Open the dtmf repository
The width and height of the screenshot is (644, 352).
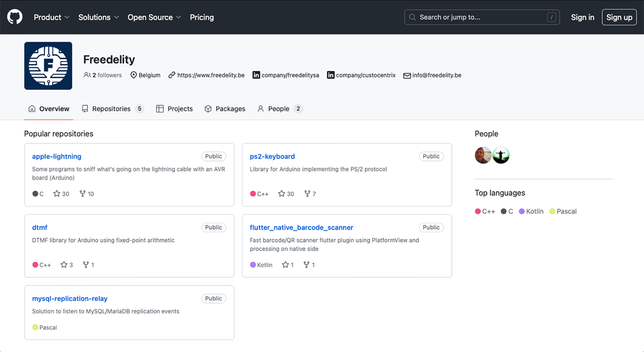coord(40,228)
